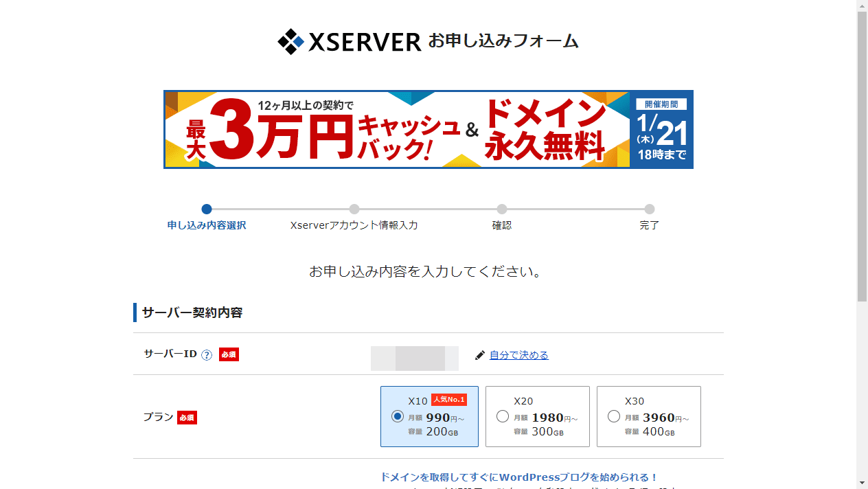Click the pencil icon beside 自分で決める
The height and width of the screenshot is (489, 868).
tap(480, 355)
